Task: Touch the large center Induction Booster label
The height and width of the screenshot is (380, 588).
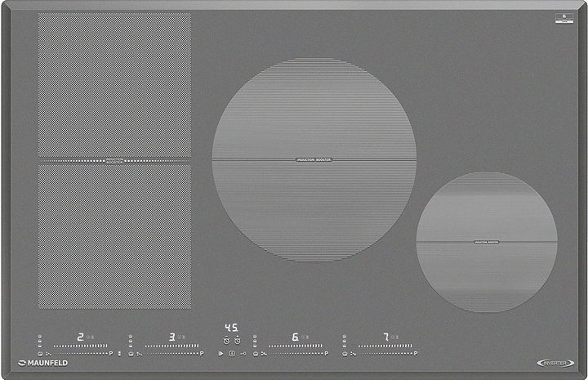Action: (314, 160)
